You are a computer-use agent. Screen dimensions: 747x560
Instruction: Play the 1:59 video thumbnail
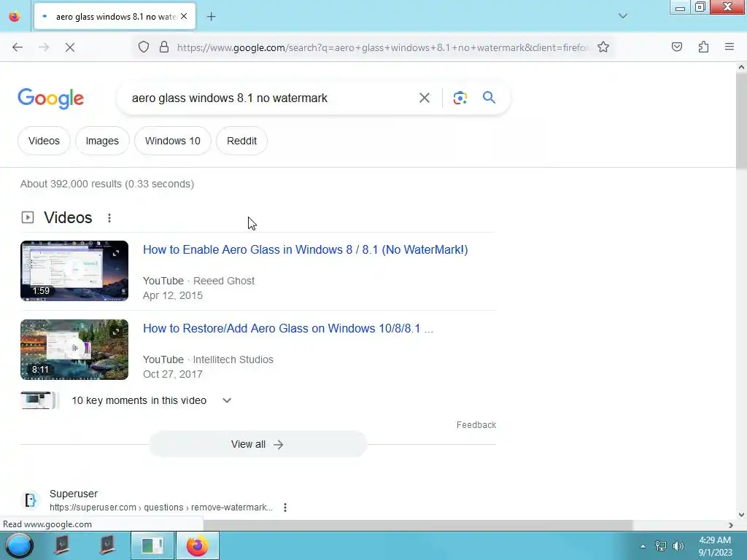[74, 271]
